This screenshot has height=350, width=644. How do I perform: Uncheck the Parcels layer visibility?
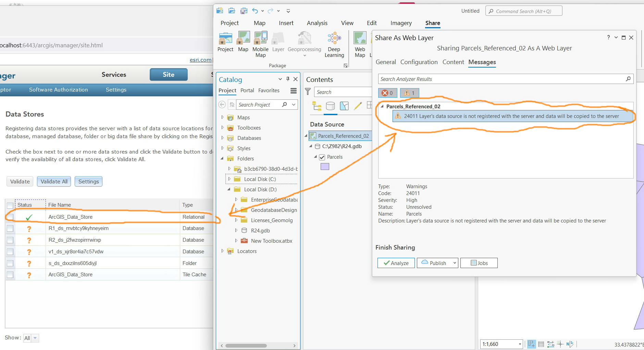coord(322,157)
